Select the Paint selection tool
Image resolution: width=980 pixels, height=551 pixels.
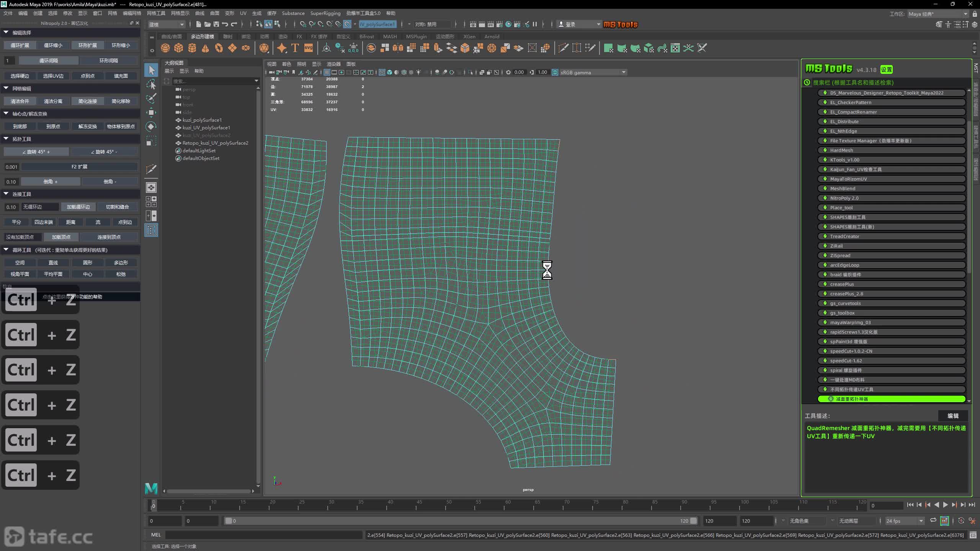151,98
